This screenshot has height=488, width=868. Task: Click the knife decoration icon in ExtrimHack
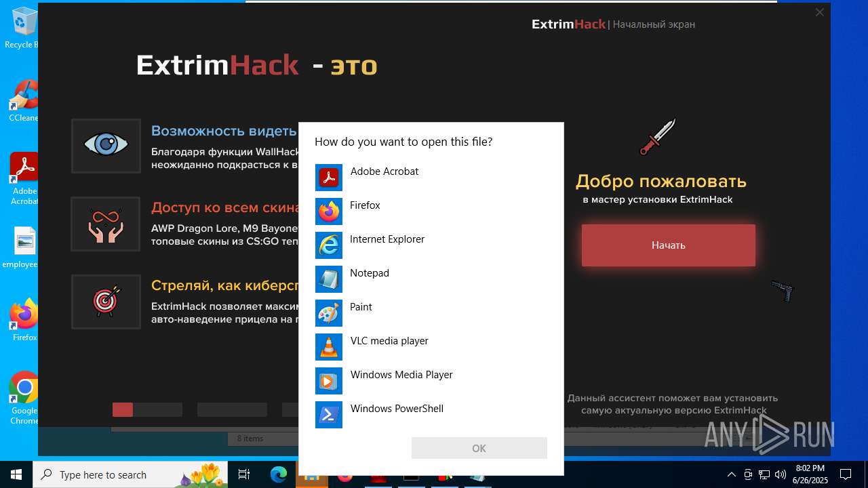(x=658, y=137)
